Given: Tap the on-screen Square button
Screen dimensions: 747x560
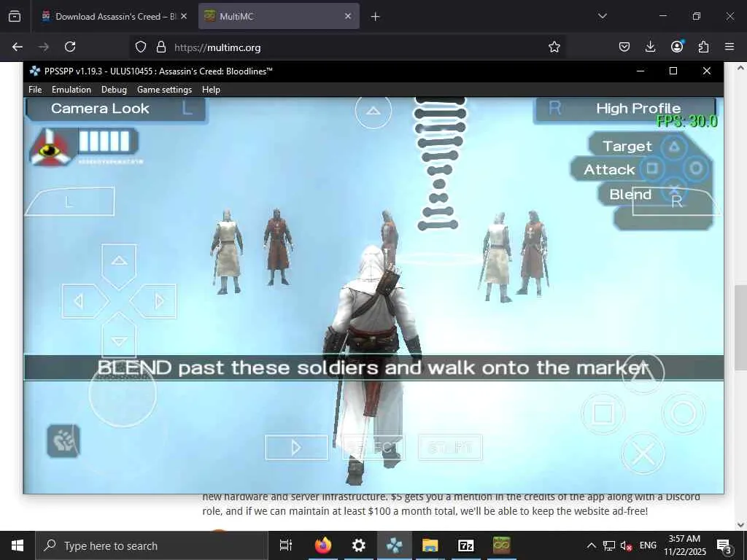Looking at the screenshot, I should (603, 413).
